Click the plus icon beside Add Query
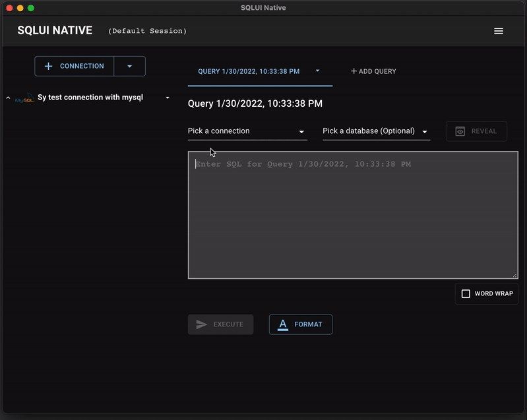The height and width of the screenshot is (420, 527). tap(354, 71)
